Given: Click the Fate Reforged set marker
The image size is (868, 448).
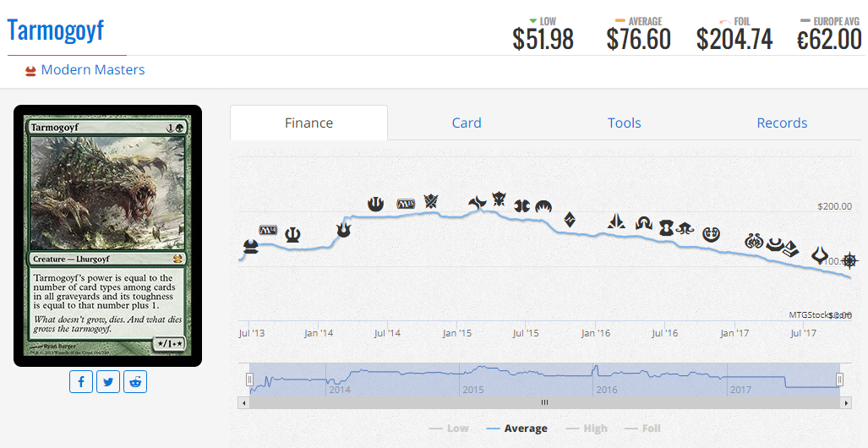Looking at the screenshot, I should (x=477, y=203).
